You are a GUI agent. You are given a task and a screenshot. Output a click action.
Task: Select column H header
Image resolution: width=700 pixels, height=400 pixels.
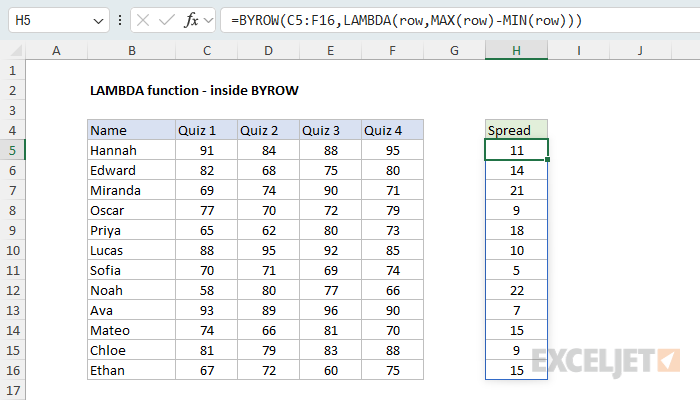517,50
